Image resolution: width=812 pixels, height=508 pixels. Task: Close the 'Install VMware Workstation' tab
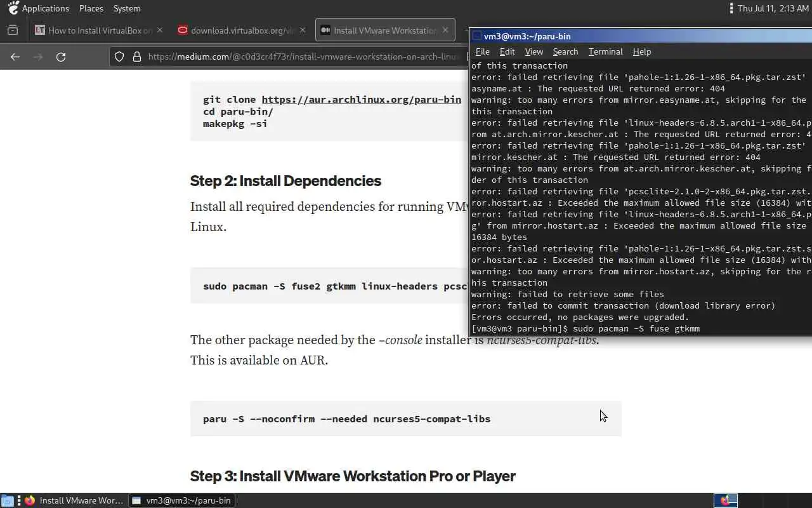click(445, 30)
